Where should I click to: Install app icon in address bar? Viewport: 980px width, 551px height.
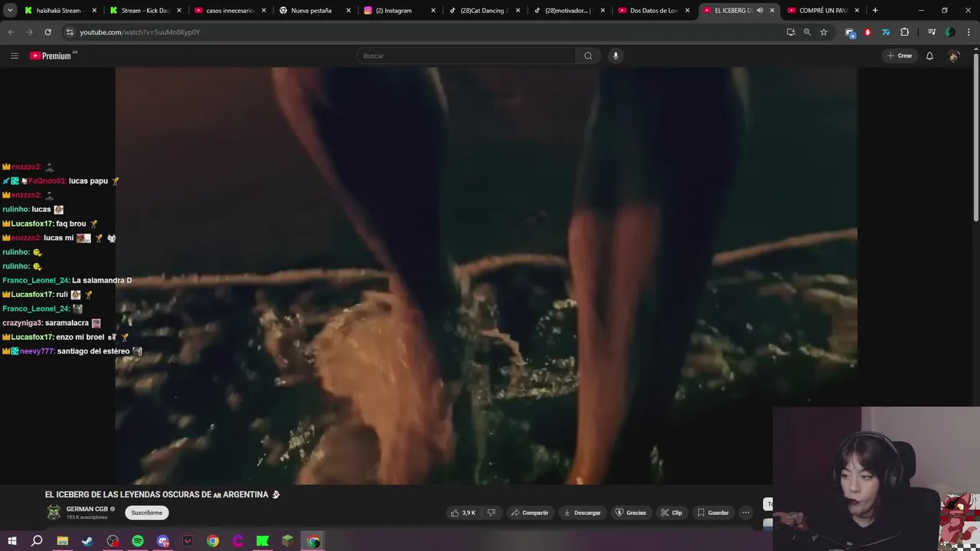pyautogui.click(x=791, y=32)
